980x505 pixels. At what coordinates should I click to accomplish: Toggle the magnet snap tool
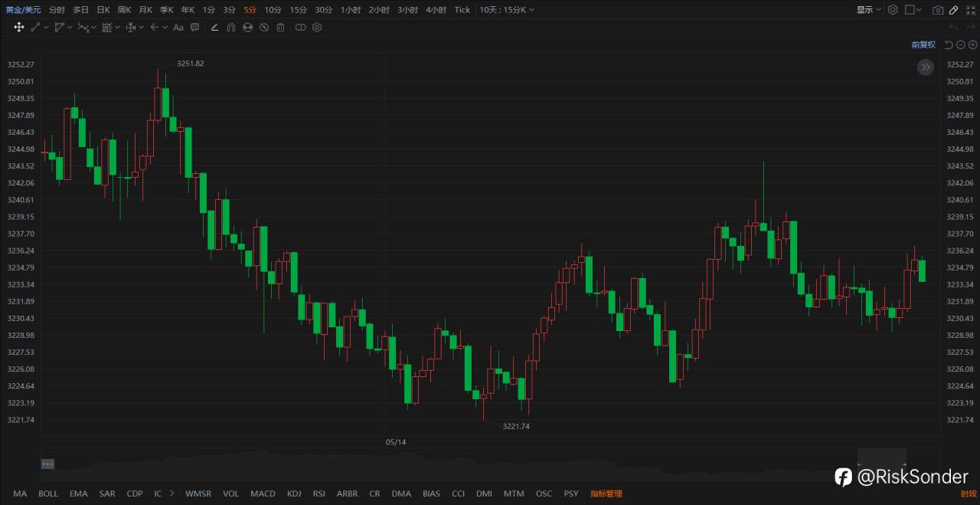(x=231, y=28)
